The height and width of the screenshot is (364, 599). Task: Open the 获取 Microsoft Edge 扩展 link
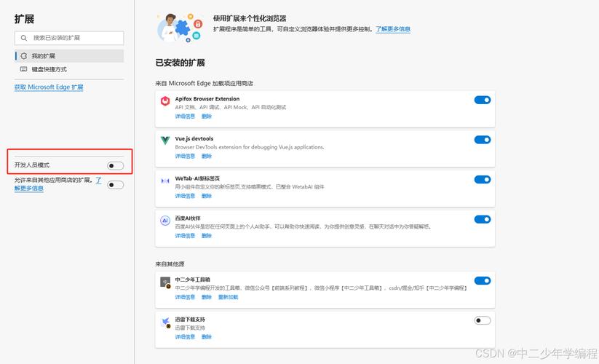[49, 87]
